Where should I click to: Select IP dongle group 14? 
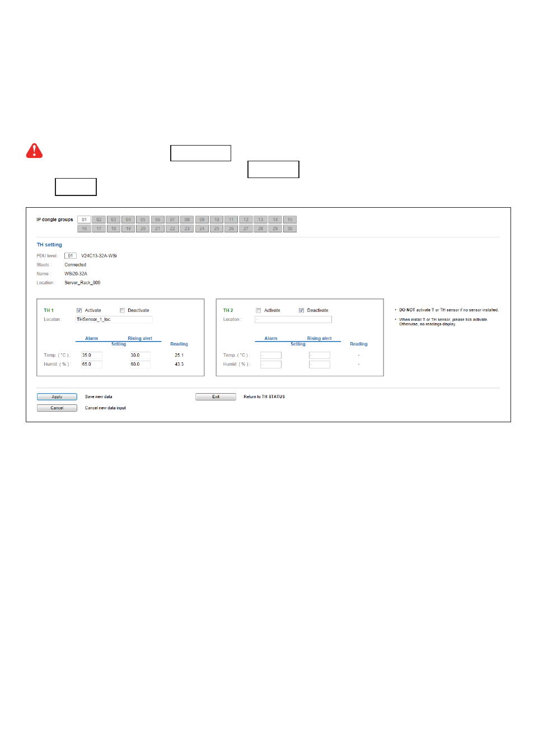(275, 220)
